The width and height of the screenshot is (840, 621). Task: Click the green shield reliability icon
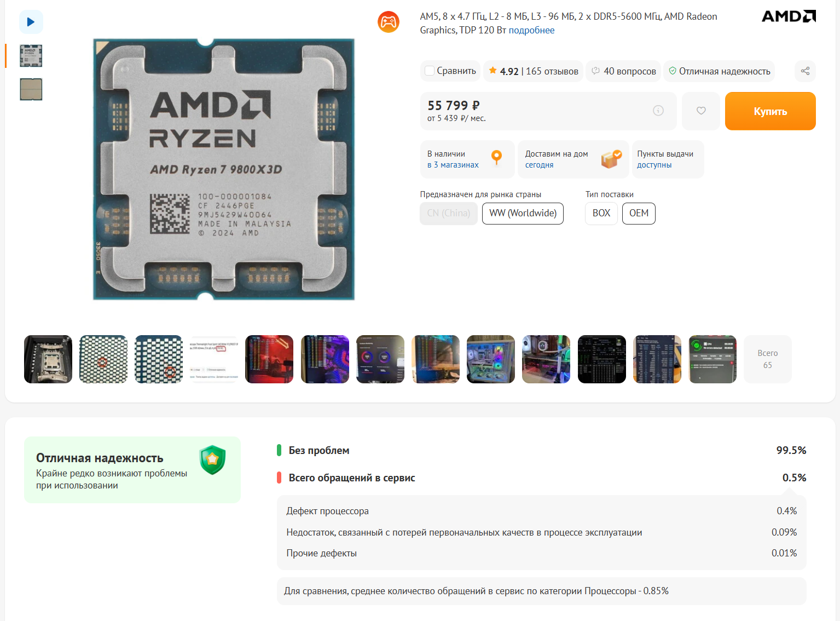[213, 459]
